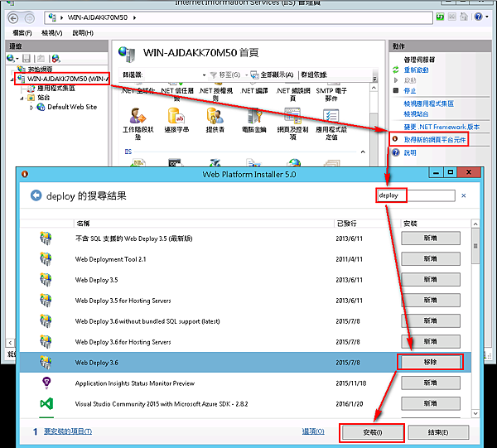Click 新增 for Visual Studio Community 2015
Image resolution: width=497 pixels, height=448 pixels.
(x=431, y=403)
